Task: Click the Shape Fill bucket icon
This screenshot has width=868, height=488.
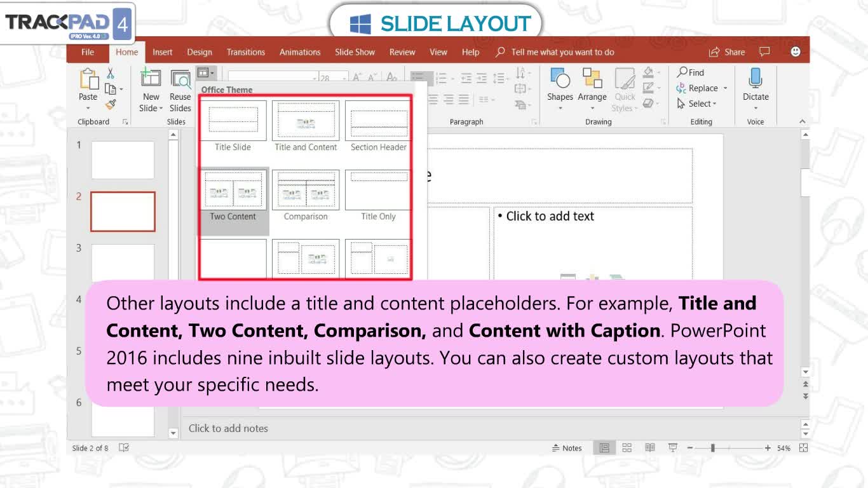Action: click(x=648, y=72)
